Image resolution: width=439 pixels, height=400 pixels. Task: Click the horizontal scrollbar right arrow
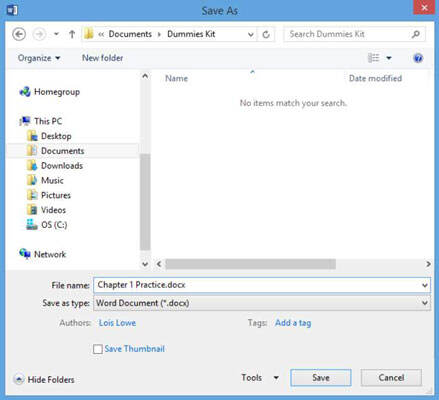click(428, 264)
